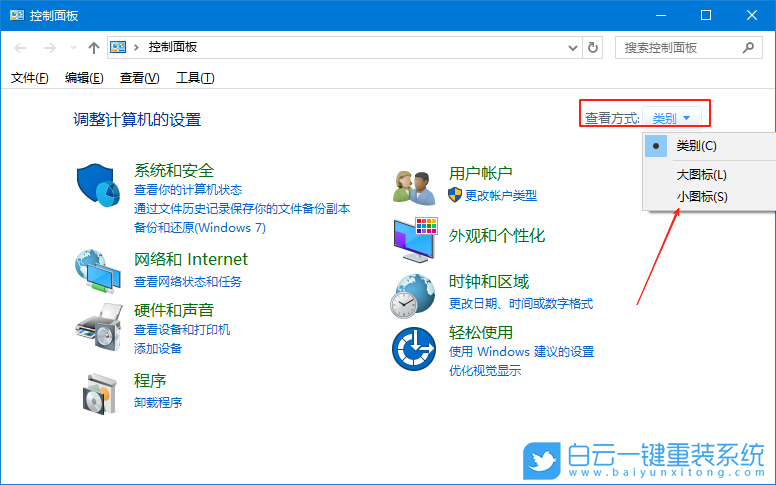The height and width of the screenshot is (485, 776).
Task: Open the 查看(V) menu
Action: pos(140,78)
